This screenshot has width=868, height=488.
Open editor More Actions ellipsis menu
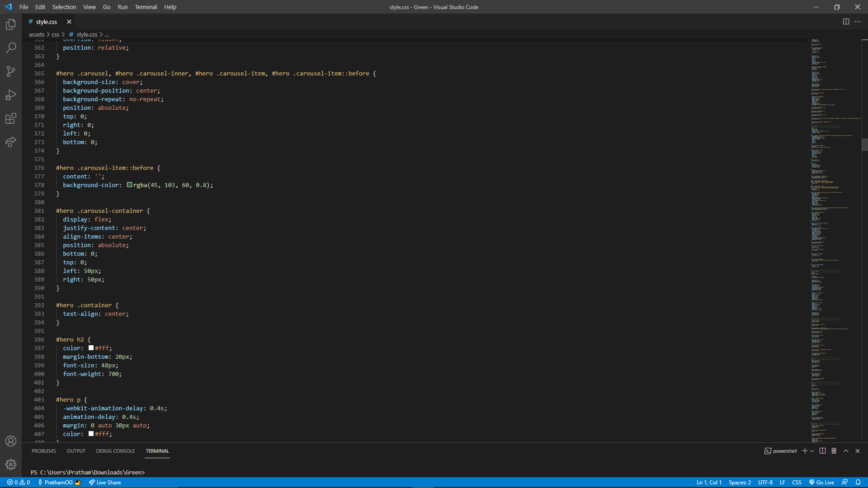pyautogui.click(x=858, y=22)
